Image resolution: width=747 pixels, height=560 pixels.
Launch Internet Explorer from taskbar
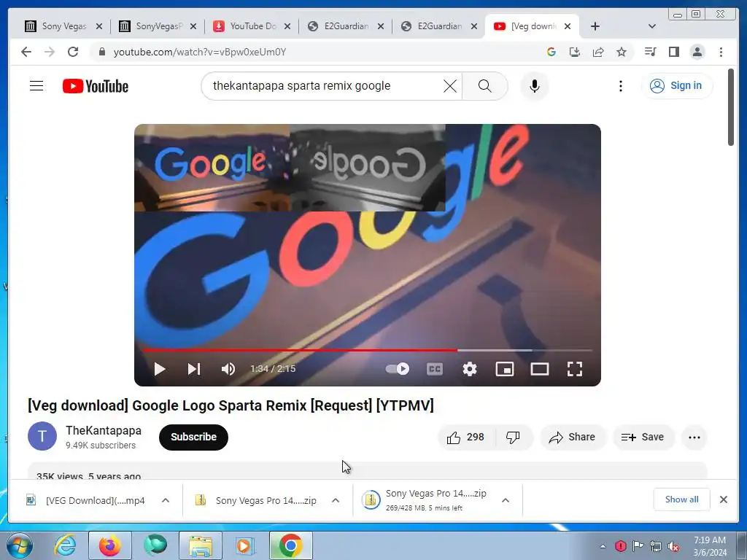[65, 545]
